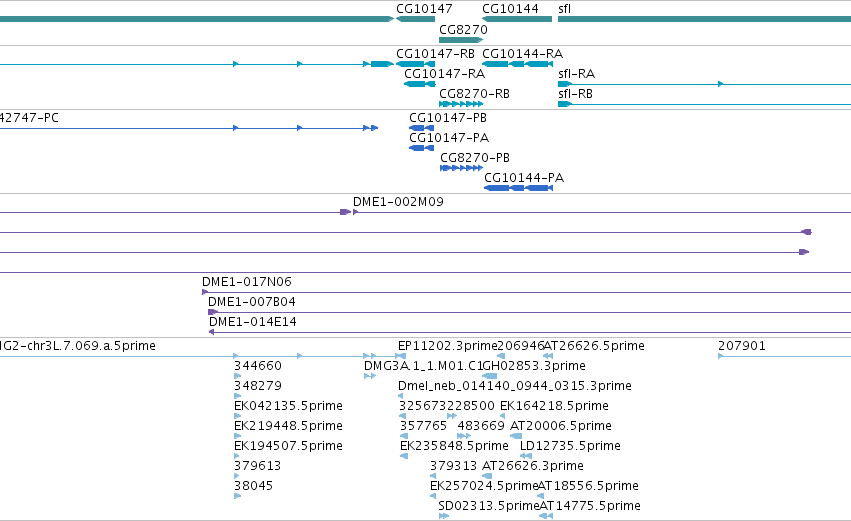Screen dimensions: 851x521
Task: Open BAC clone DME1-002M09 label
Action: tap(398, 202)
